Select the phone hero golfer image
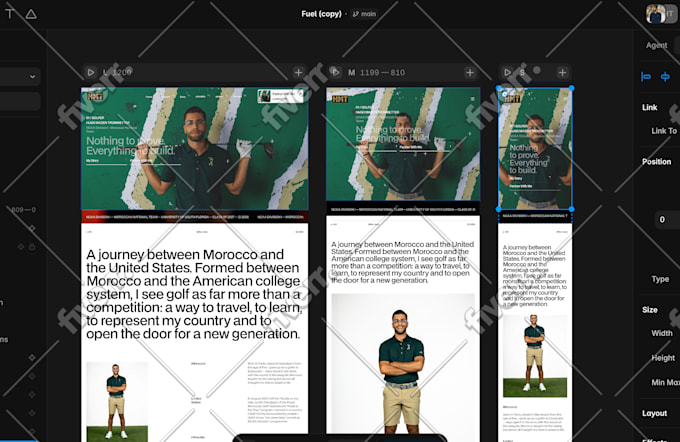The height and width of the screenshot is (442, 680). coord(535,148)
